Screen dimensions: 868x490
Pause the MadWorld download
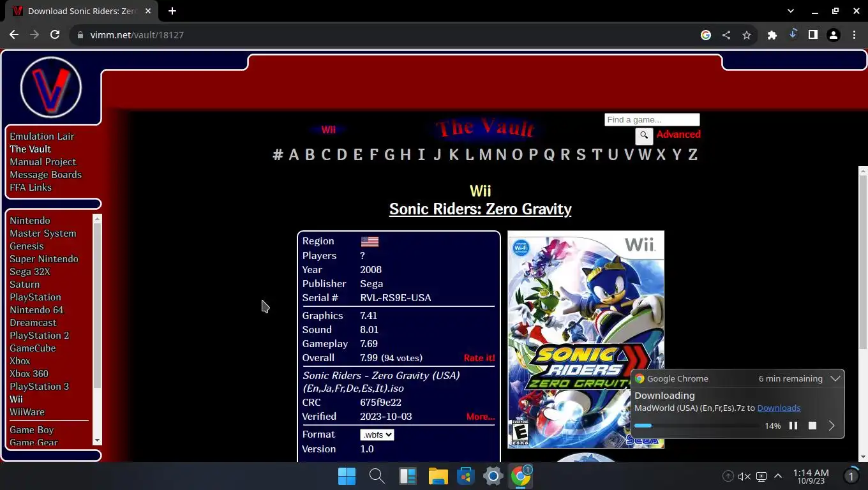pyautogui.click(x=793, y=426)
